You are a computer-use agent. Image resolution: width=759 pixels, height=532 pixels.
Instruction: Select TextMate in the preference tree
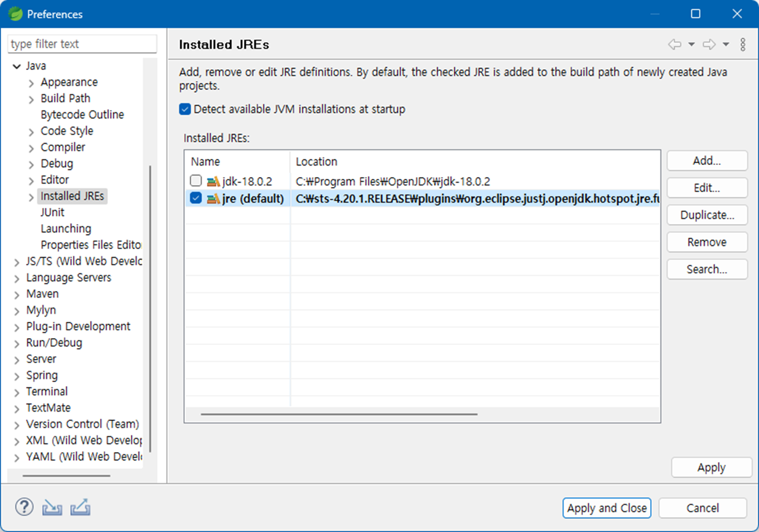pos(48,408)
